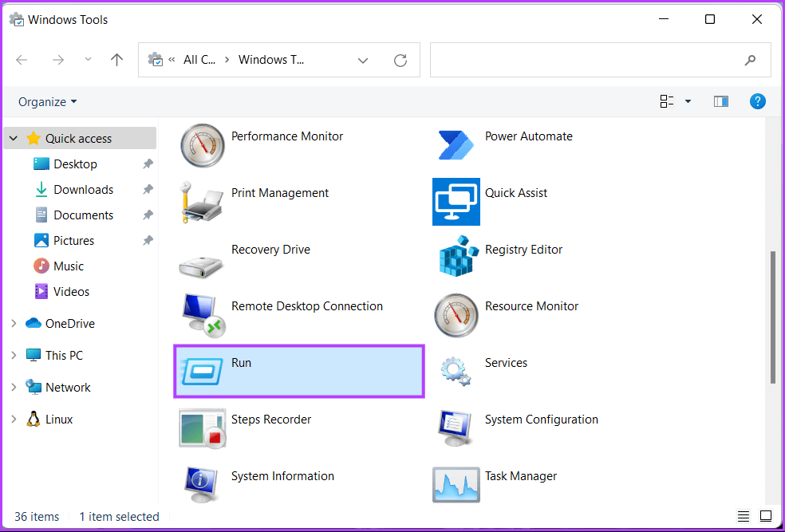785x532 pixels.
Task: Click the Windows T... breadcrumb segment
Action: click(271, 60)
